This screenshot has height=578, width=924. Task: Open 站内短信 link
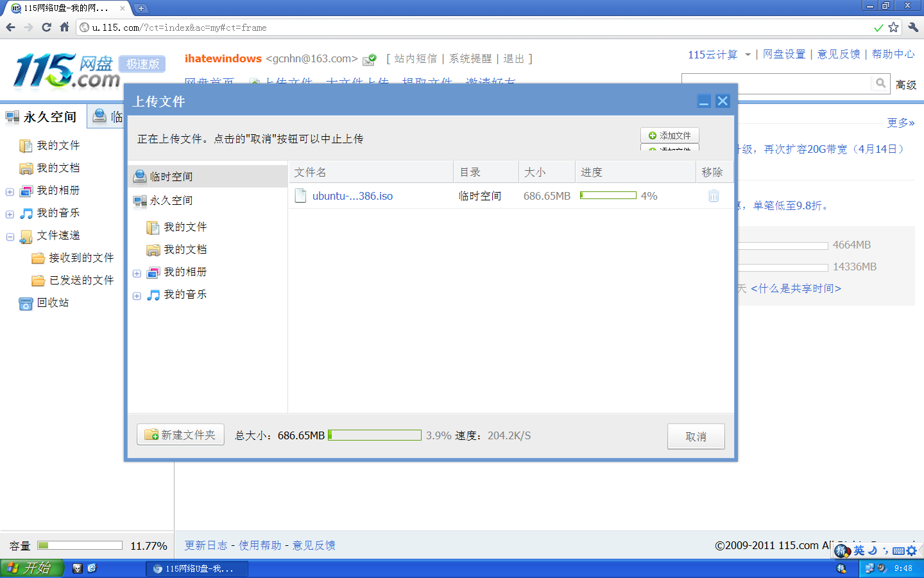coord(415,58)
